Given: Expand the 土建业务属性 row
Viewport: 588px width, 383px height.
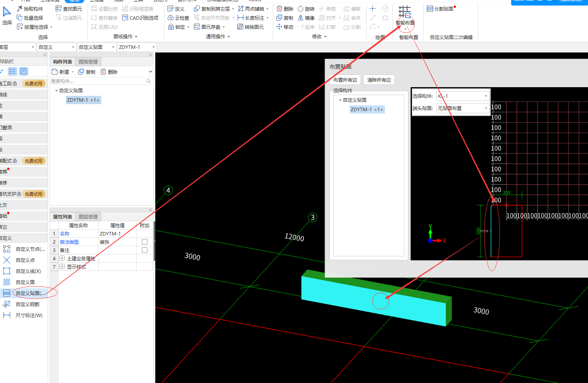Looking at the screenshot, I should 62,258.
